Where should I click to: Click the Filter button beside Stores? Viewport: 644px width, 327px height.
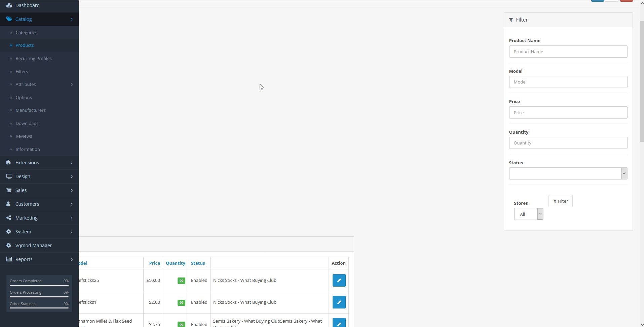(560, 201)
